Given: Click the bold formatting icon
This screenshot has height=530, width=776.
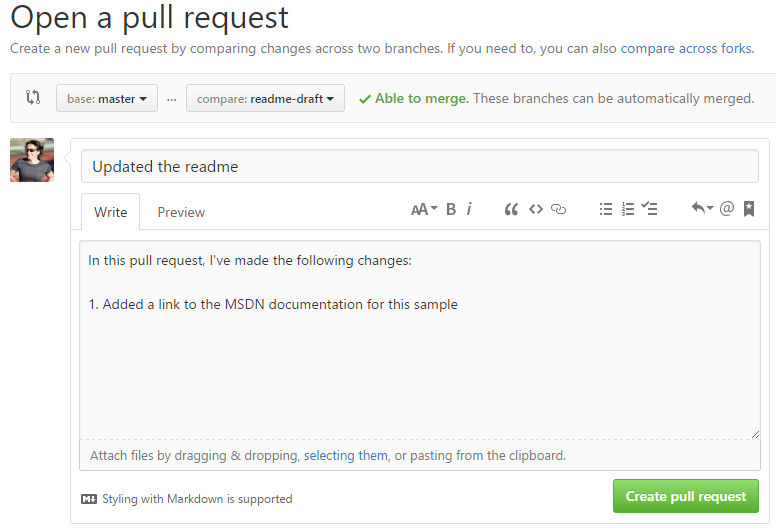Looking at the screenshot, I should tap(451, 209).
